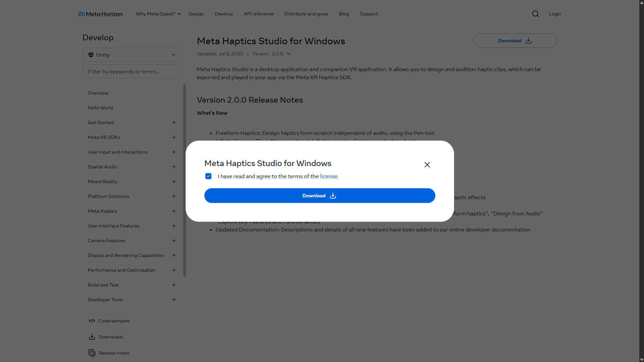Open the Downloads sidebar link
Viewport: 644px width, 362px height.
point(111,337)
